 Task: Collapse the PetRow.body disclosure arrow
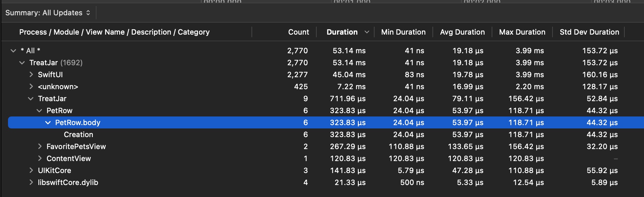click(48, 122)
